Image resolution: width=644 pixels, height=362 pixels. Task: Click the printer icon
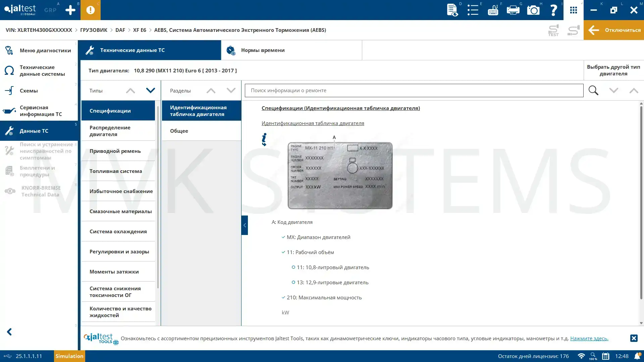coord(513,10)
